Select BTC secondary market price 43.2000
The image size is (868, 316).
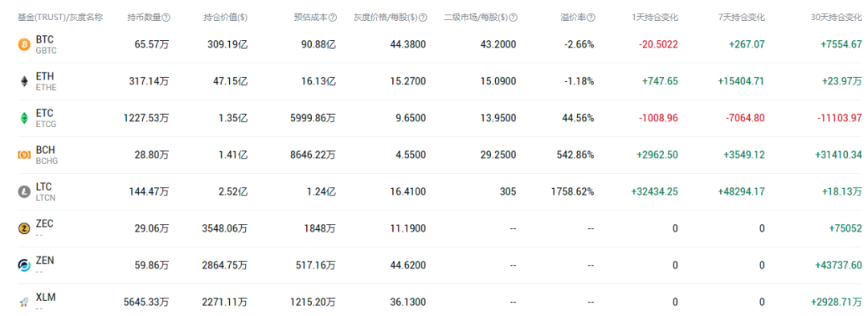point(497,45)
